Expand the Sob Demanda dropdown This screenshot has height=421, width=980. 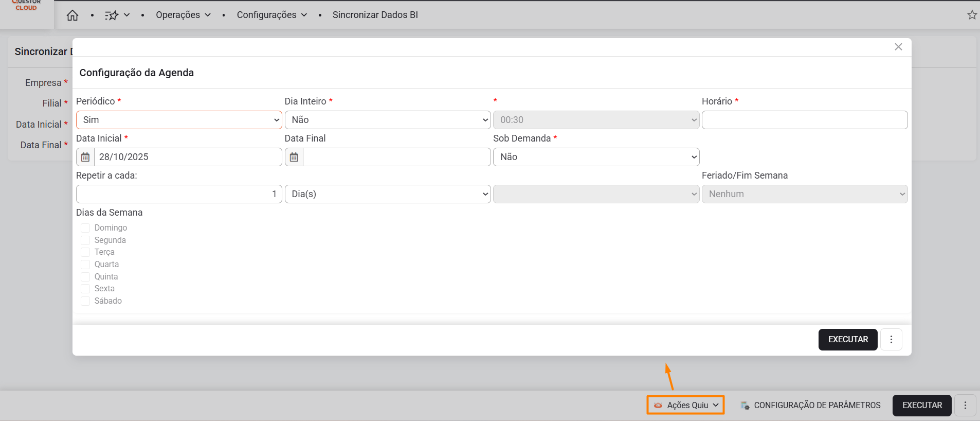(596, 157)
